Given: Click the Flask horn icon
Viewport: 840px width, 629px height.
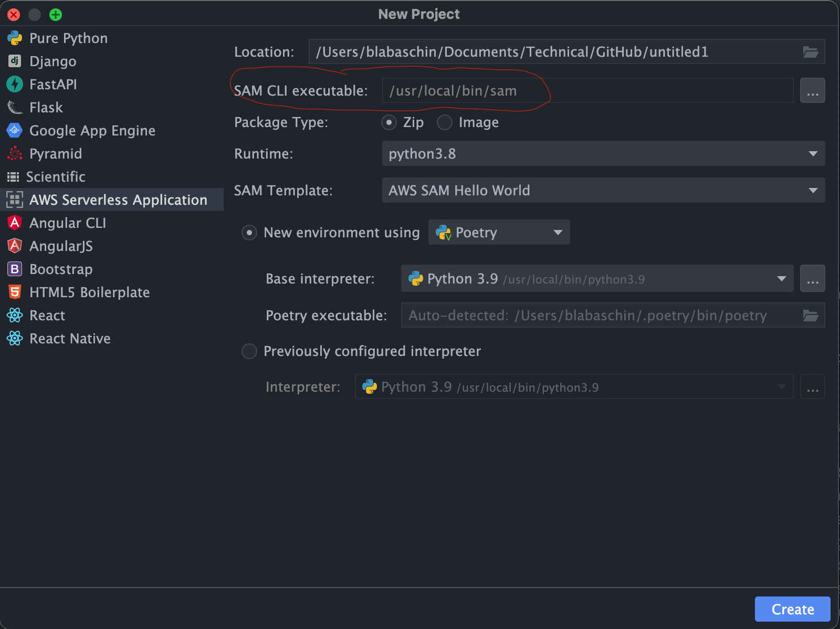Looking at the screenshot, I should point(15,107).
